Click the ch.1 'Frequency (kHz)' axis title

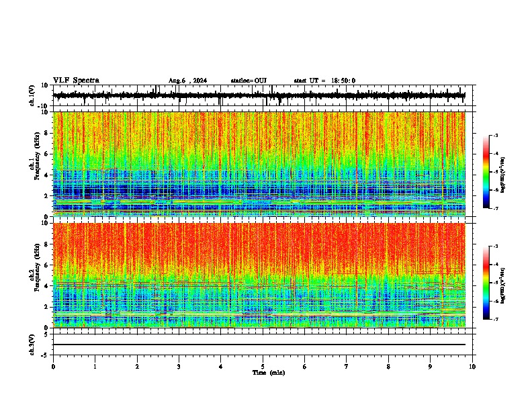36,156
